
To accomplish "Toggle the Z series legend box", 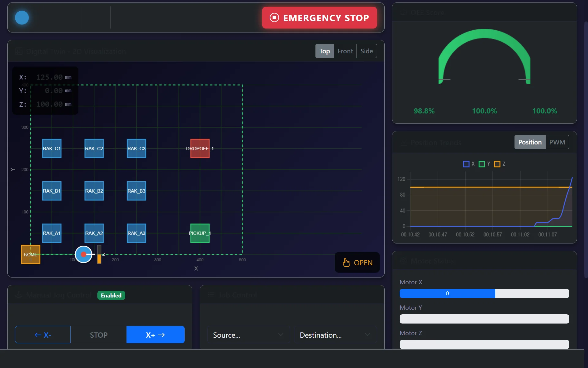I will point(497,164).
